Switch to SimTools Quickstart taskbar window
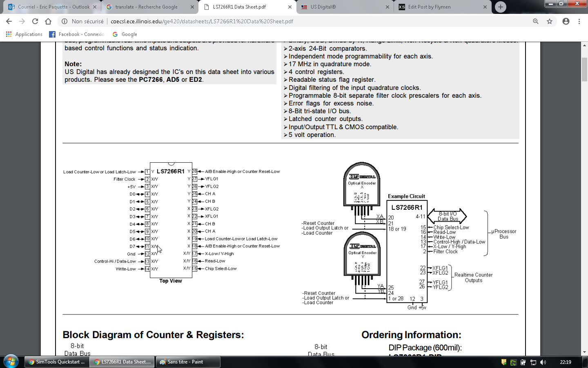Image resolution: width=588 pixels, height=368 pixels. coord(56,362)
